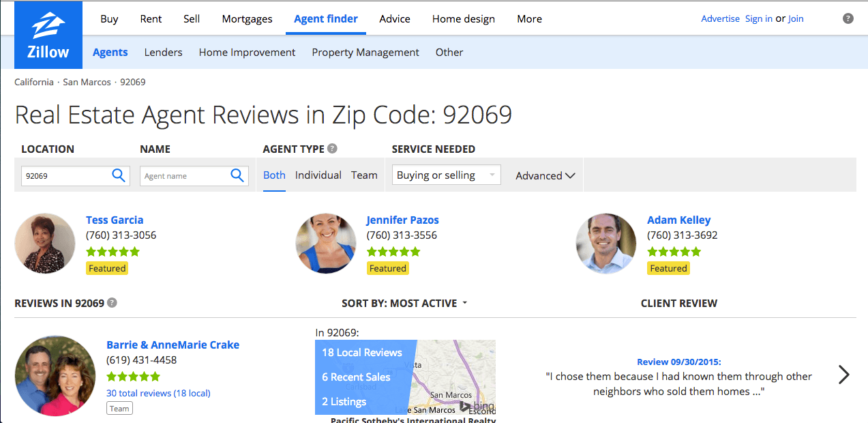Select Team agent type
Screen dimensions: 868x423
(364, 175)
